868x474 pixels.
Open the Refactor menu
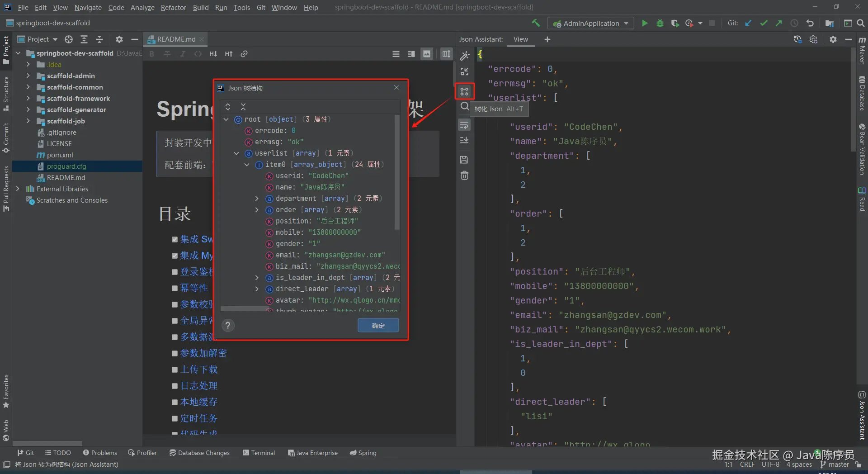click(x=173, y=8)
